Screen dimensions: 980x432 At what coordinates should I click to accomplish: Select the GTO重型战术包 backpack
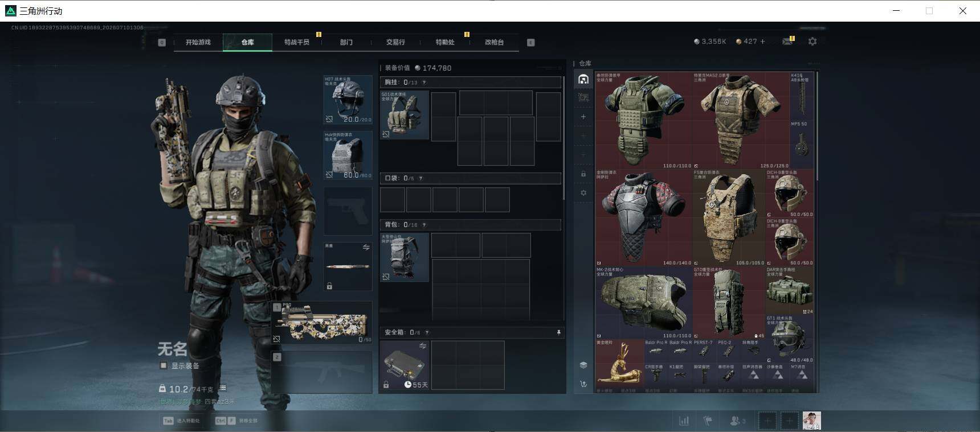(x=729, y=303)
